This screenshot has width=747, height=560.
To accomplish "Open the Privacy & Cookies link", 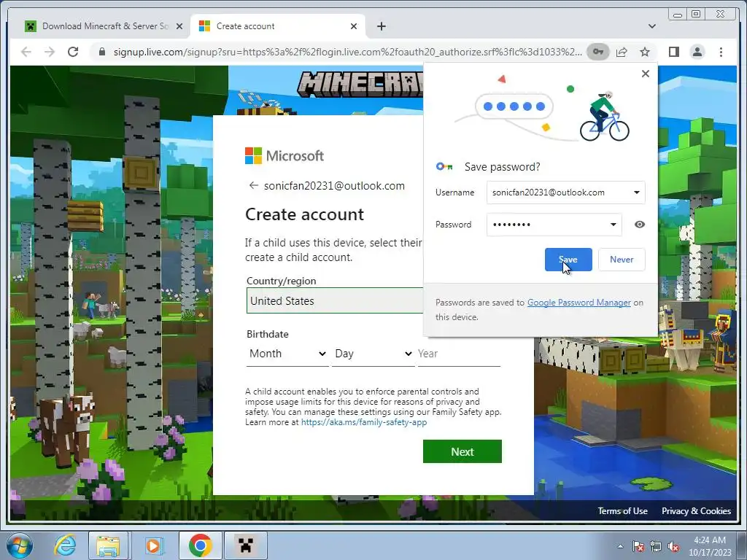I will click(696, 511).
